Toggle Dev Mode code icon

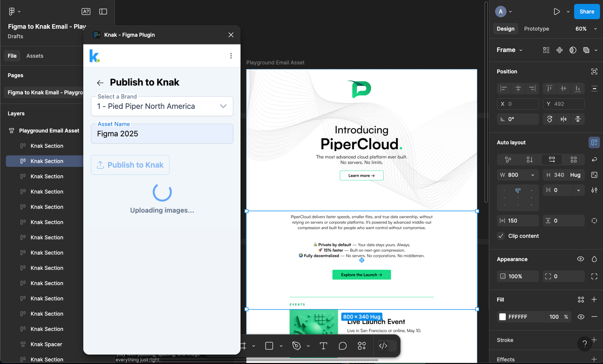[x=383, y=346]
